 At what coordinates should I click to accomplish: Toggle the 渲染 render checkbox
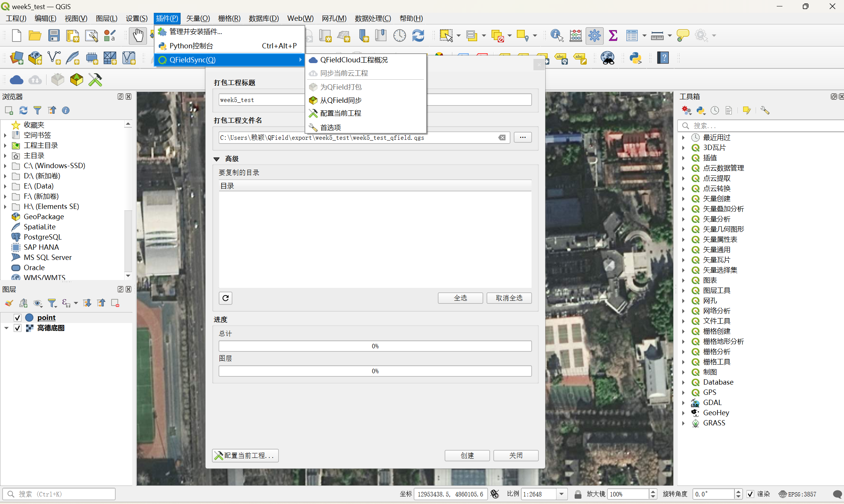(x=750, y=494)
